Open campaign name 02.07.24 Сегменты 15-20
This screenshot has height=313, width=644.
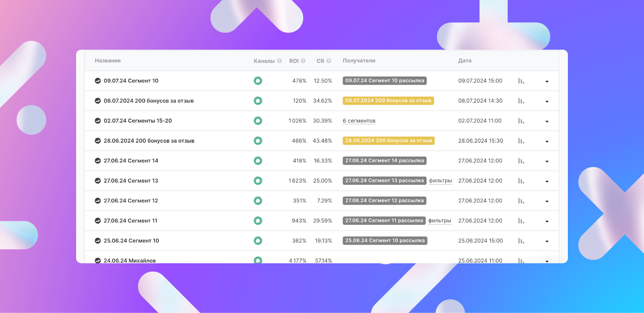[138, 121]
